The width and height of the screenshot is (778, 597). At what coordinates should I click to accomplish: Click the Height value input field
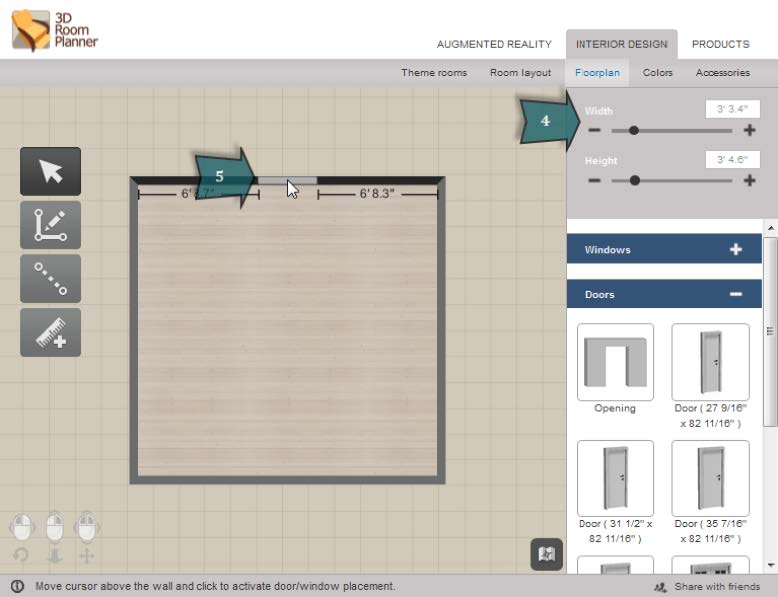point(732,159)
